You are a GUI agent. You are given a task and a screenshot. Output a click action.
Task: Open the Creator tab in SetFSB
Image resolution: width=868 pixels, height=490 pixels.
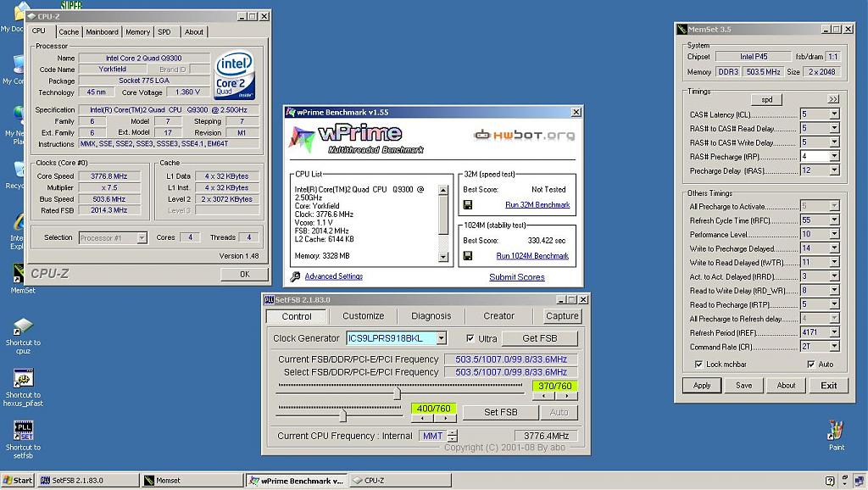tap(498, 315)
